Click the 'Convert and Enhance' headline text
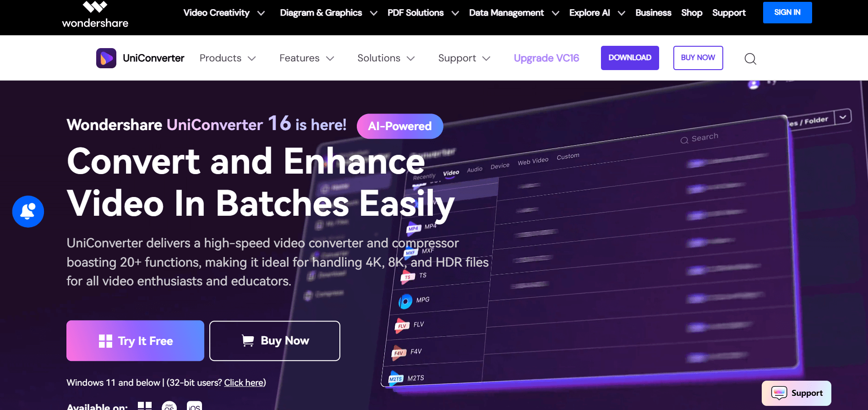This screenshot has width=868, height=410. click(x=246, y=161)
